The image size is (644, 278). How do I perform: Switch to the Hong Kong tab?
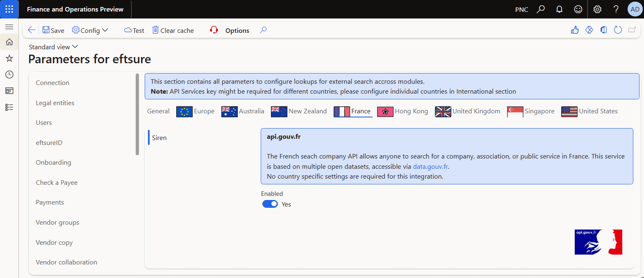click(403, 111)
